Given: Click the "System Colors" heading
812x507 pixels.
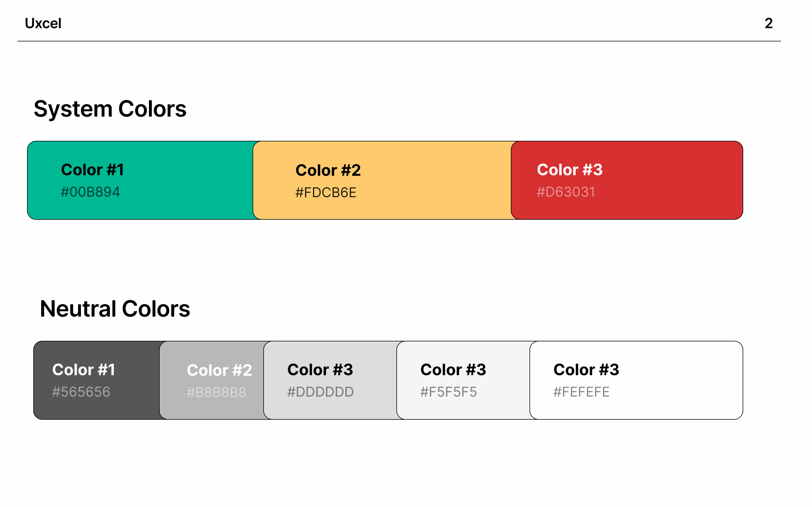Looking at the screenshot, I should [110, 109].
